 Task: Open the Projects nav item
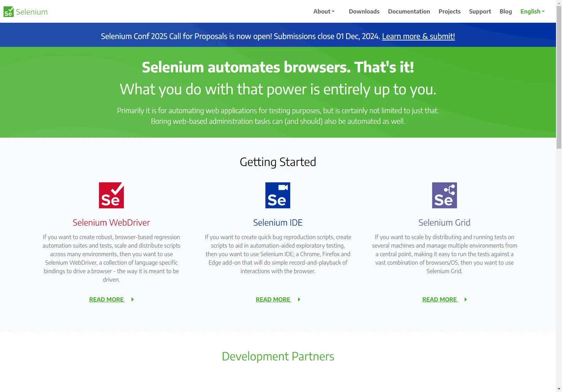coord(450,11)
